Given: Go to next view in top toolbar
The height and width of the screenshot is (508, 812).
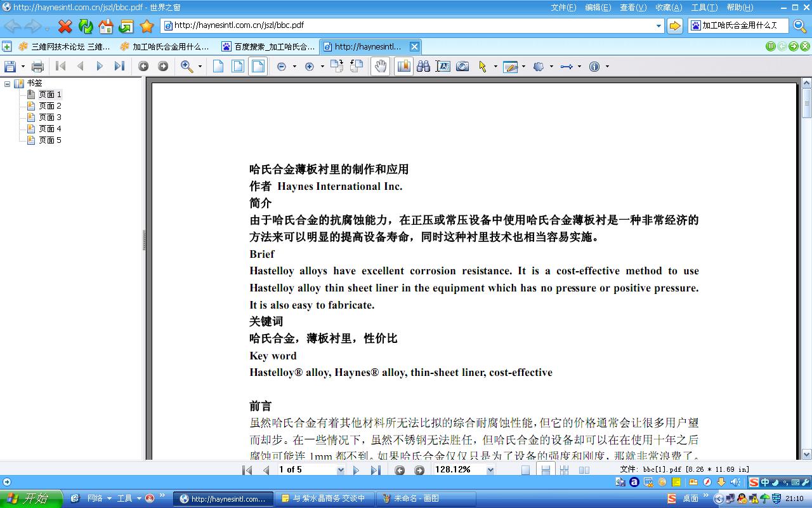Looking at the screenshot, I should tap(163, 66).
